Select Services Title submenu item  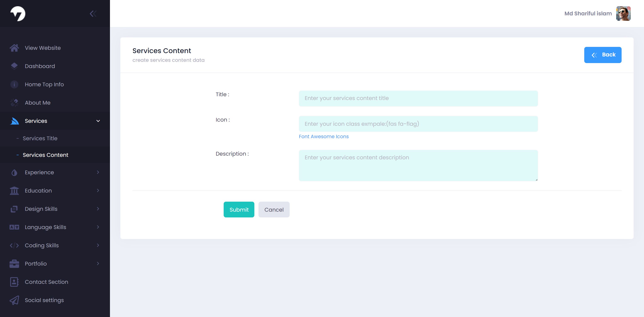click(55, 138)
